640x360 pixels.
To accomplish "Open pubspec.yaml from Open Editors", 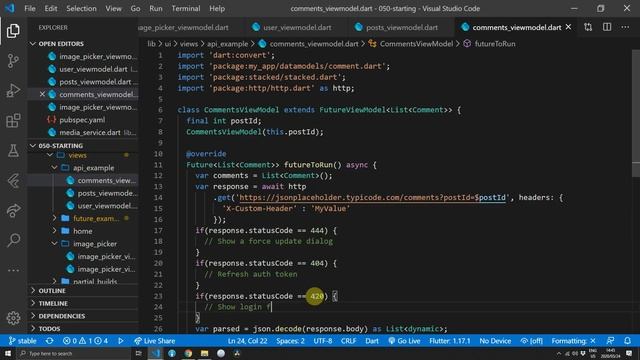I will [x=82, y=120].
